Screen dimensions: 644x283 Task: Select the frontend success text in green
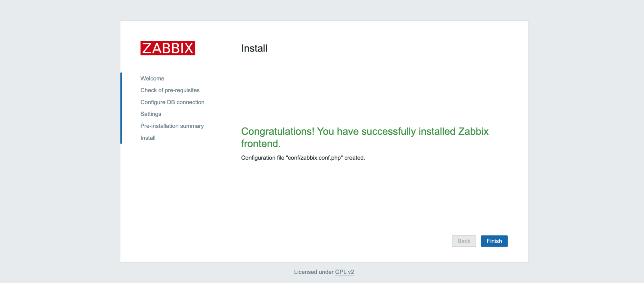click(261, 144)
